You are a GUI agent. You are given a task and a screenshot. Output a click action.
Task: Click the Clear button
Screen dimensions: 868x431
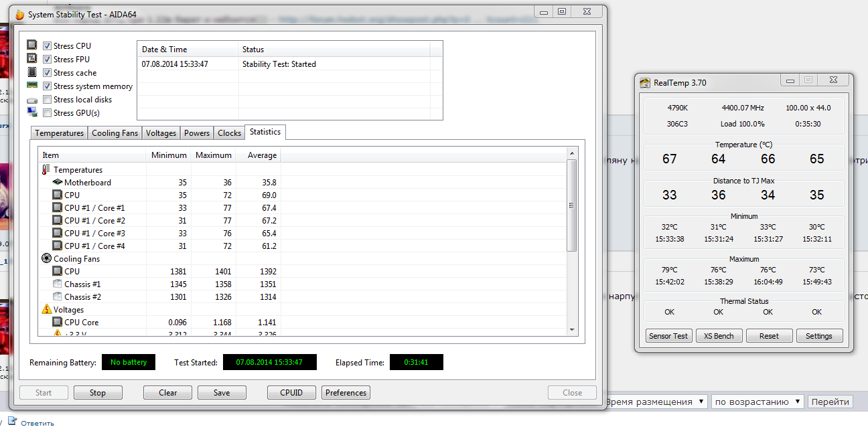pyautogui.click(x=168, y=393)
